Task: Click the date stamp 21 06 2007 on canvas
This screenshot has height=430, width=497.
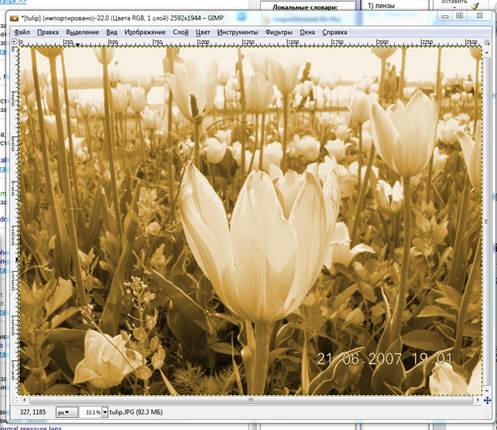Action: pos(359,359)
